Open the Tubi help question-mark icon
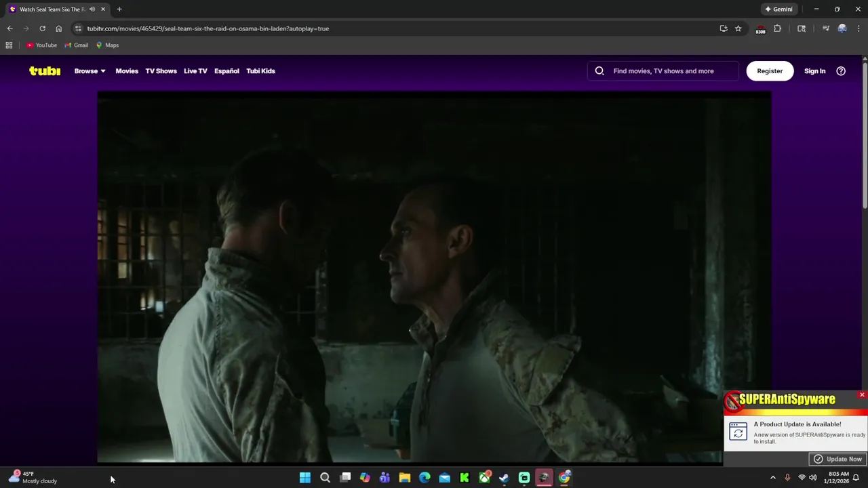 click(841, 70)
